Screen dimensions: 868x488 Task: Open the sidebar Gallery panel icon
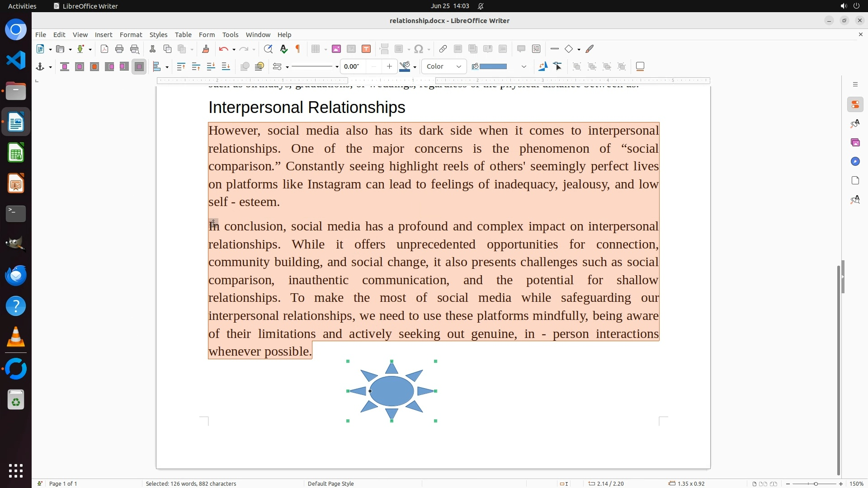(855, 143)
